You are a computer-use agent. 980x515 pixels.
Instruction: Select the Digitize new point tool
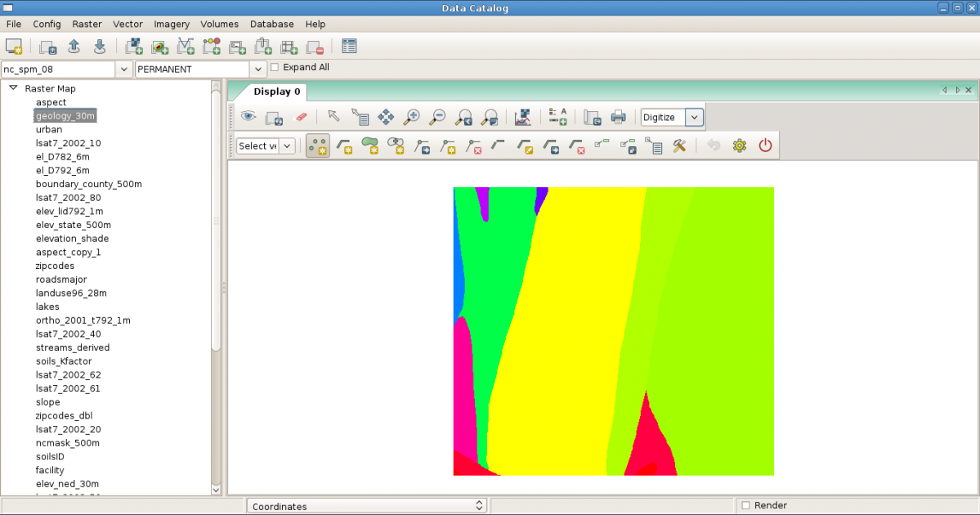[318, 146]
